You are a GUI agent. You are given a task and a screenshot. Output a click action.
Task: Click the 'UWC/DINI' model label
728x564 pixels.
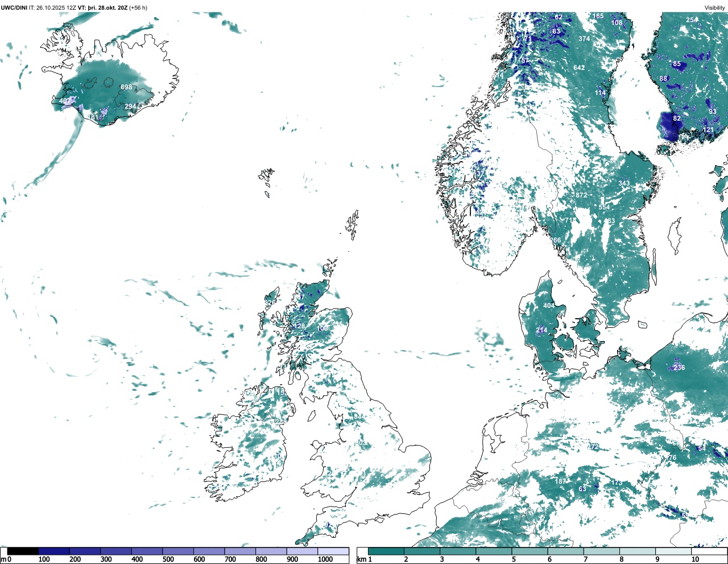(x=14, y=7)
